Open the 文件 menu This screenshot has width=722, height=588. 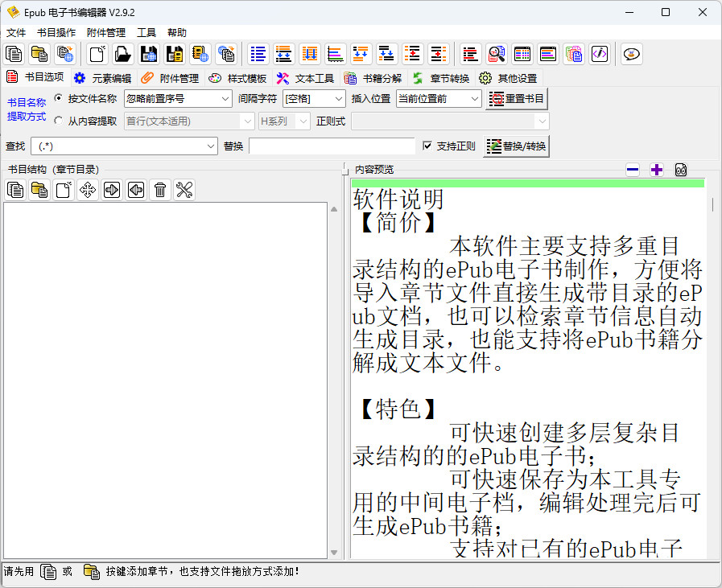pos(16,33)
